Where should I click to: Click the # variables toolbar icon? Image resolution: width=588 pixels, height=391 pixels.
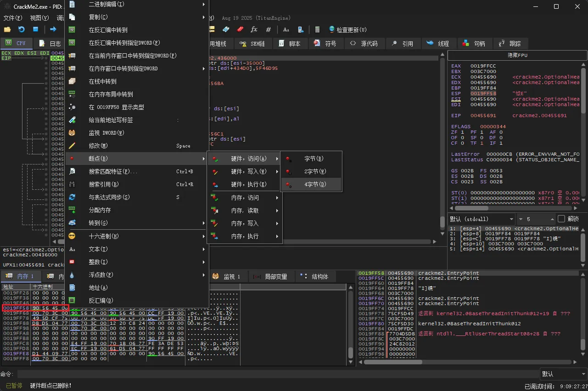pos(269,29)
